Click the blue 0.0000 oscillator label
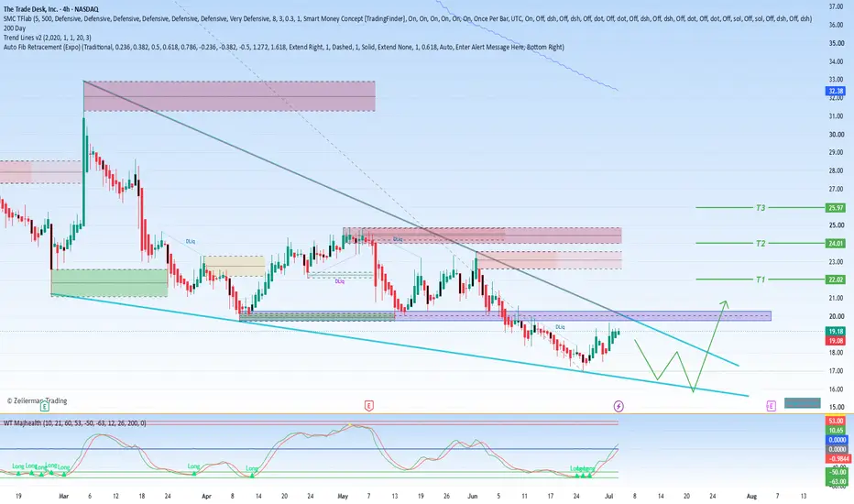The height and width of the screenshot is (504, 854). pyautogui.click(x=838, y=440)
